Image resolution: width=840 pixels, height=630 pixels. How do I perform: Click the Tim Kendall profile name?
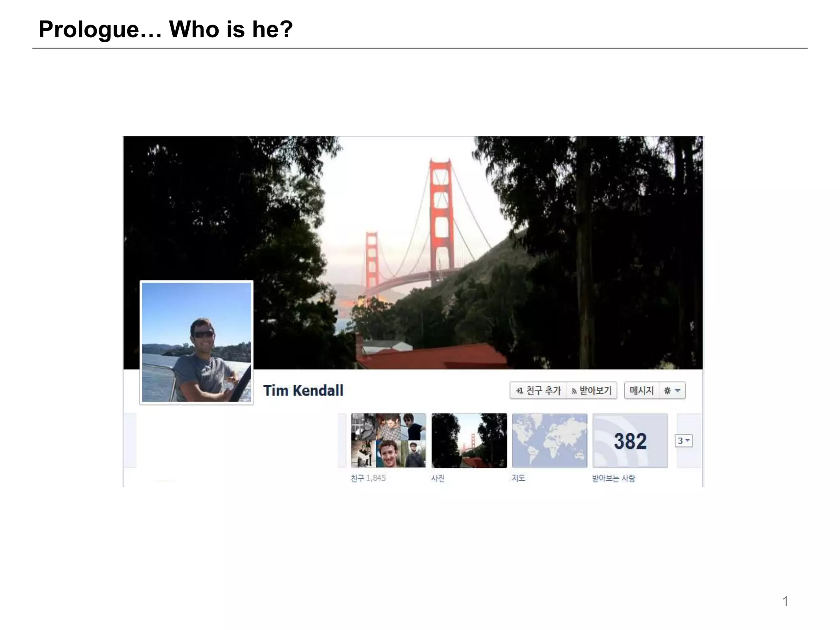303,390
